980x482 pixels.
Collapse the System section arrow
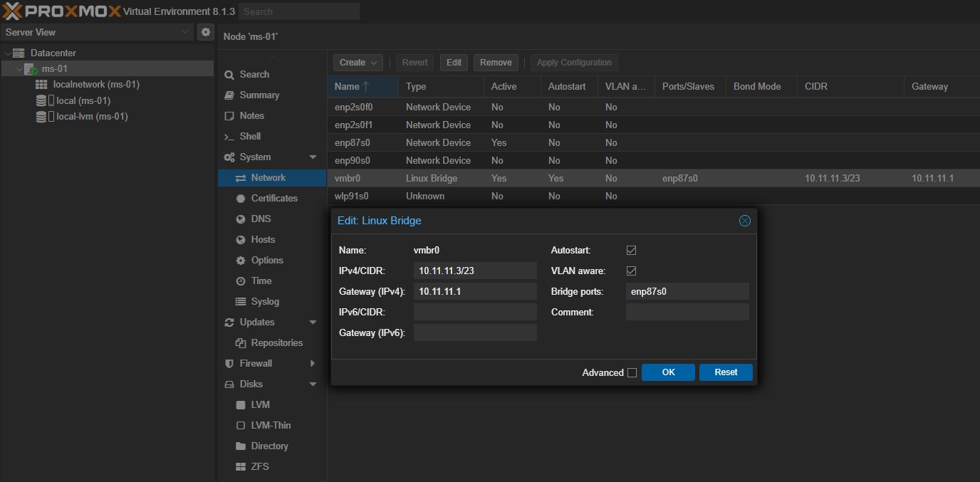[x=313, y=157]
